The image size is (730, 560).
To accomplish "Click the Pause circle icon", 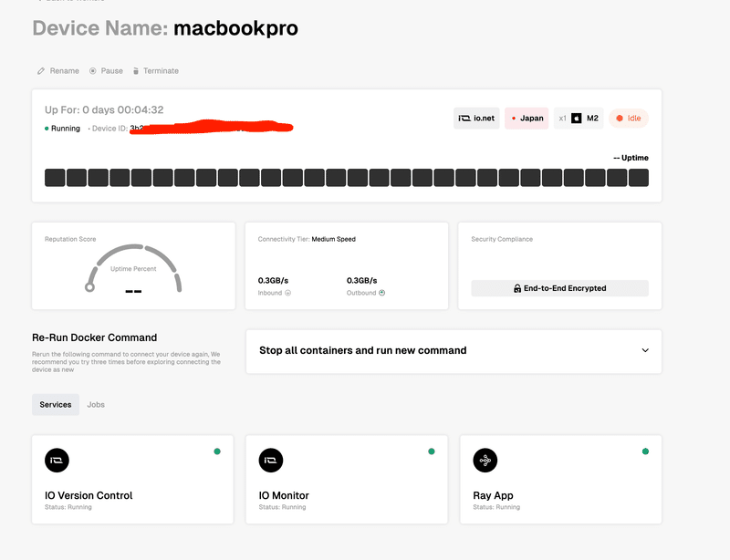I will pos(93,71).
